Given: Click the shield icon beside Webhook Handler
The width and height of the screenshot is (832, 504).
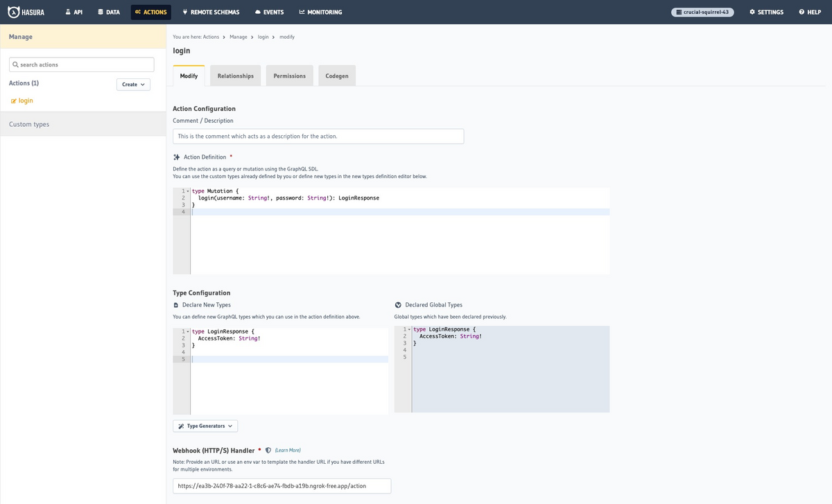Looking at the screenshot, I should click(x=268, y=450).
